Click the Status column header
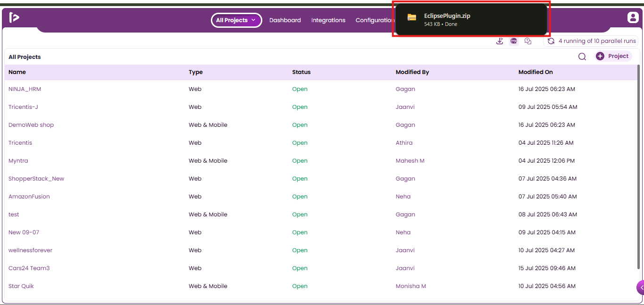The width and height of the screenshot is (644, 305). 301,72
